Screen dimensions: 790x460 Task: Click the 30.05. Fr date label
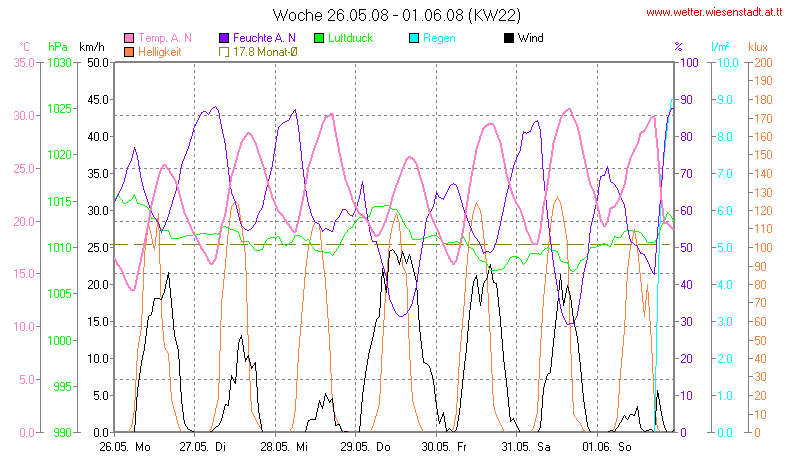pyautogui.click(x=444, y=447)
